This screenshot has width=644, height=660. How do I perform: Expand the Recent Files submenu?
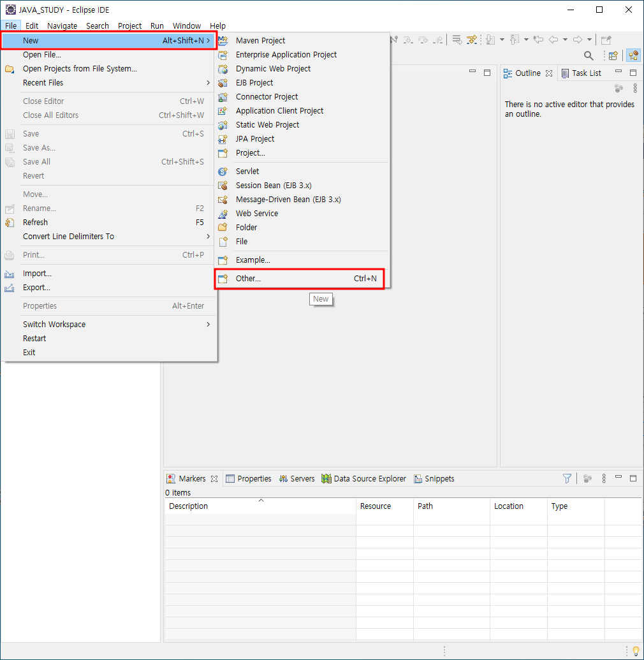click(x=109, y=83)
